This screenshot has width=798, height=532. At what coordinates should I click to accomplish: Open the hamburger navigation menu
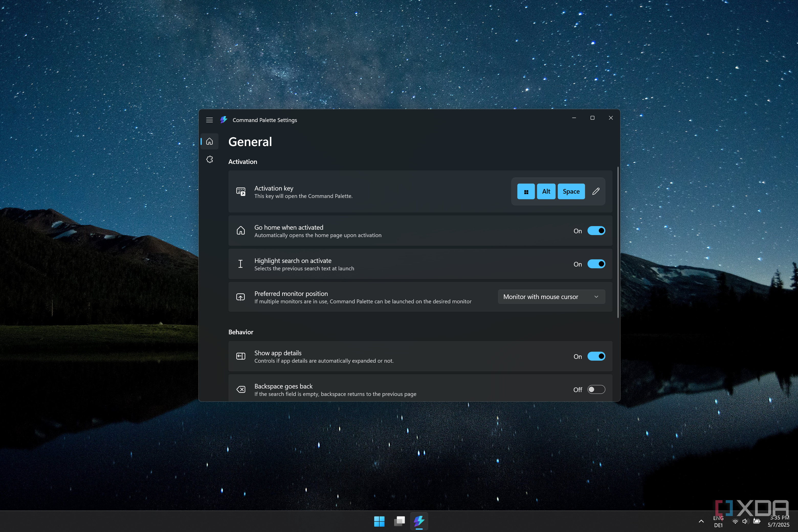pyautogui.click(x=209, y=120)
